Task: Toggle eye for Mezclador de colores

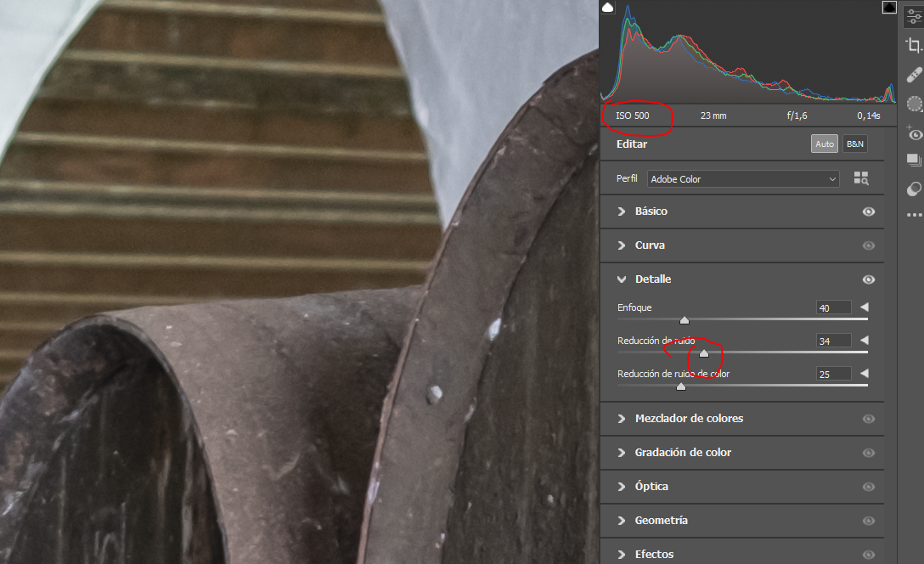Action: click(x=869, y=419)
